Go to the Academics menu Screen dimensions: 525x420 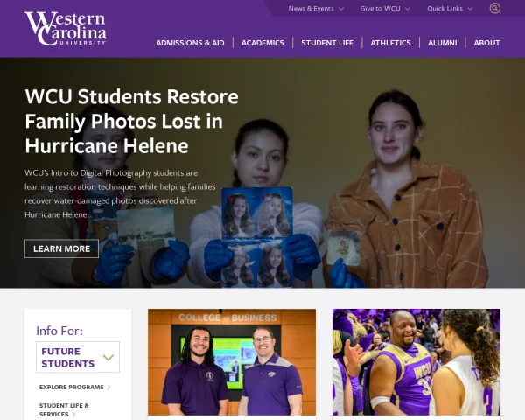[x=262, y=43]
